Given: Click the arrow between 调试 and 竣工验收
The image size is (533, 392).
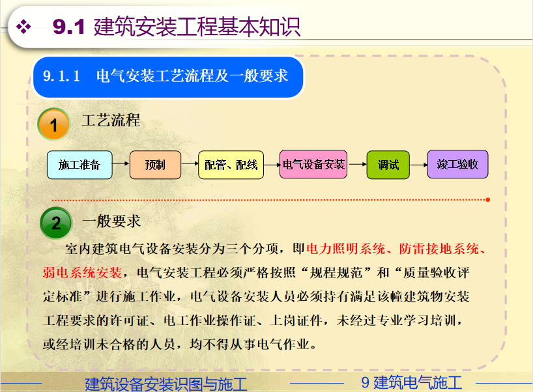Looking at the screenshot, I should coord(419,165).
